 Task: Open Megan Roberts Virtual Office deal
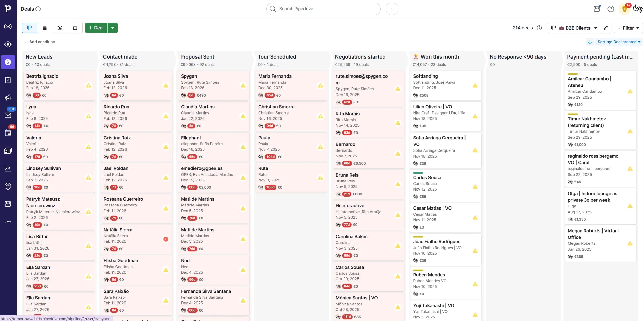tap(600, 243)
